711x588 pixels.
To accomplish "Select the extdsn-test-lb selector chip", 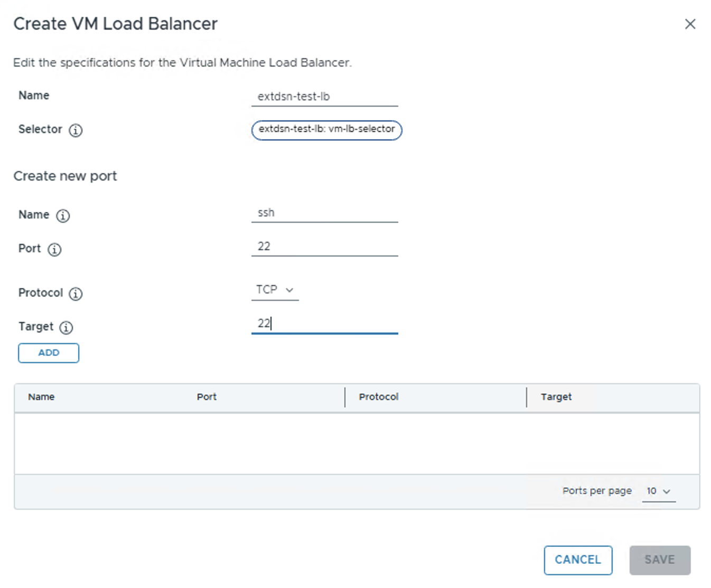I will pos(326,130).
